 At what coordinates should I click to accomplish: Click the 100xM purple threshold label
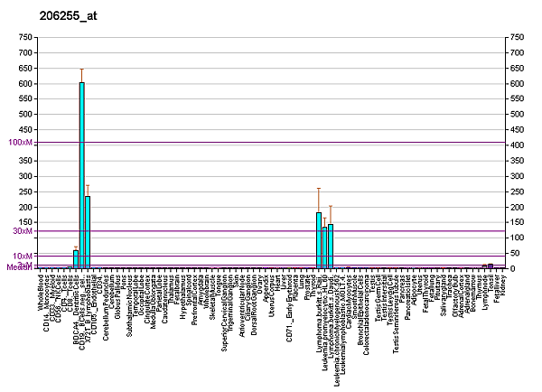tap(20, 143)
